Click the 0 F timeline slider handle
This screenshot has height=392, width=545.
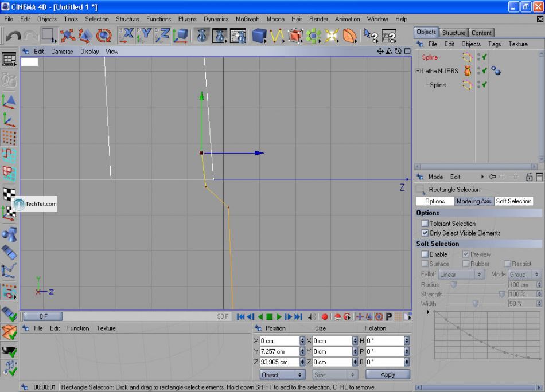click(x=43, y=316)
